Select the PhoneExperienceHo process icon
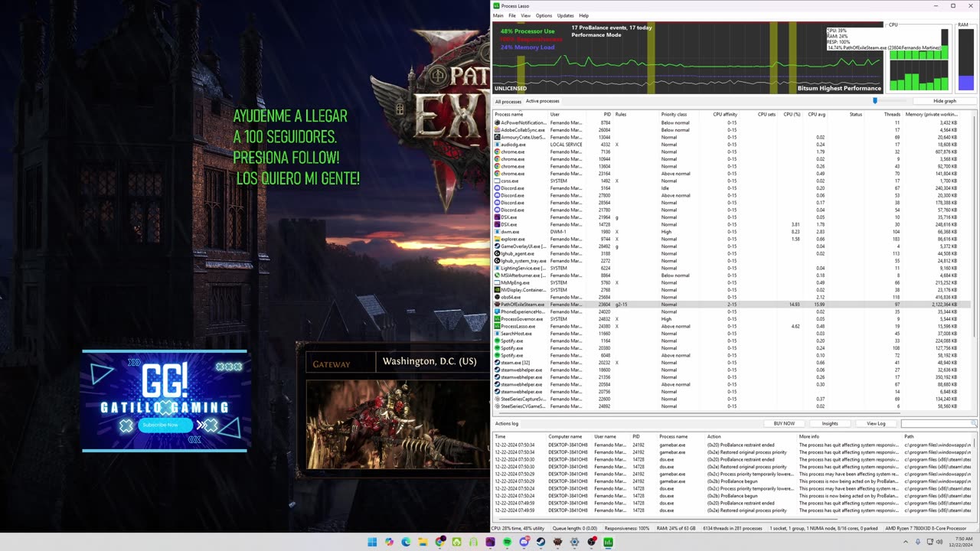The image size is (980, 551). click(498, 311)
